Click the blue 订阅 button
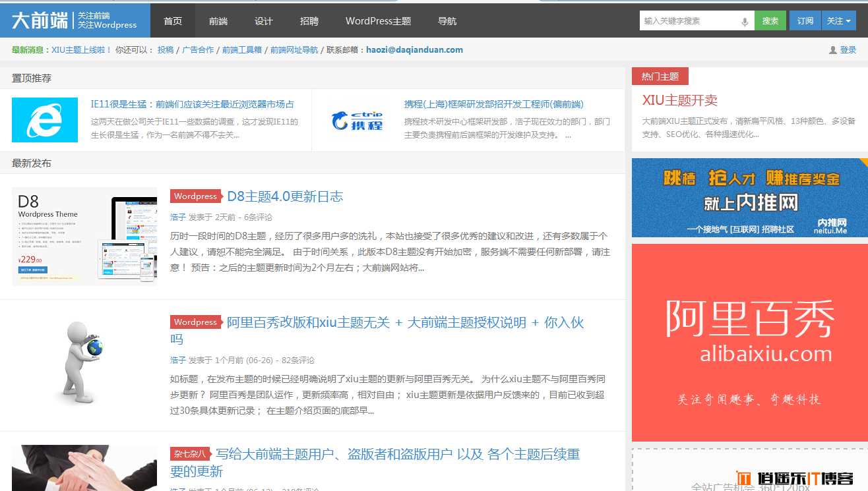868x491 pixels. coord(805,21)
